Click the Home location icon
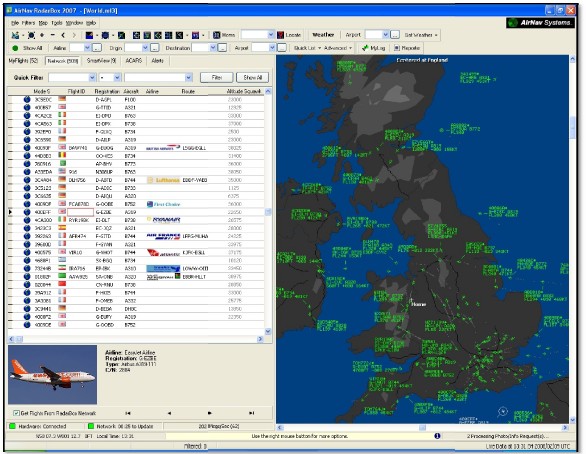586x454 pixels. click(x=216, y=35)
